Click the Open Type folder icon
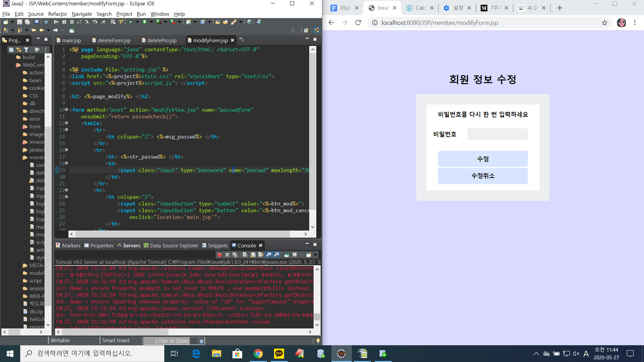Screen dimensions: 644x362 pos(218,22)
